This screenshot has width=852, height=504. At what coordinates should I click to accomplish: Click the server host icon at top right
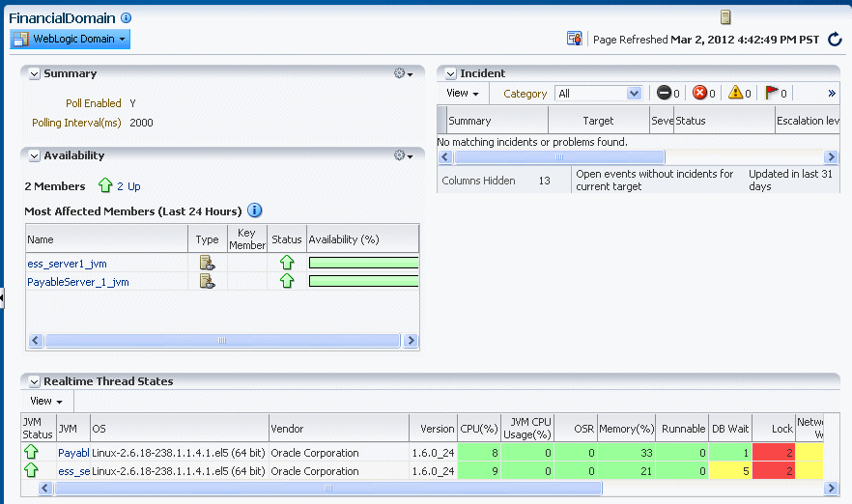725,16
